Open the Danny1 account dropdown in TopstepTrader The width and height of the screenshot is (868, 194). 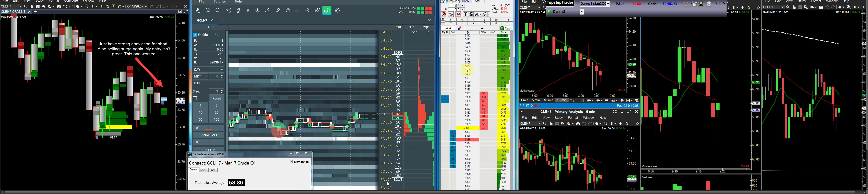pyautogui.click(x=608, y=4)
